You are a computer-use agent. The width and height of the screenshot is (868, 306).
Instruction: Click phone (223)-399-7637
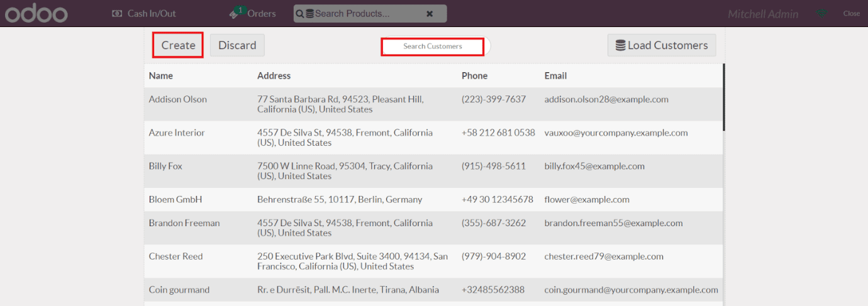click(494, 99)
